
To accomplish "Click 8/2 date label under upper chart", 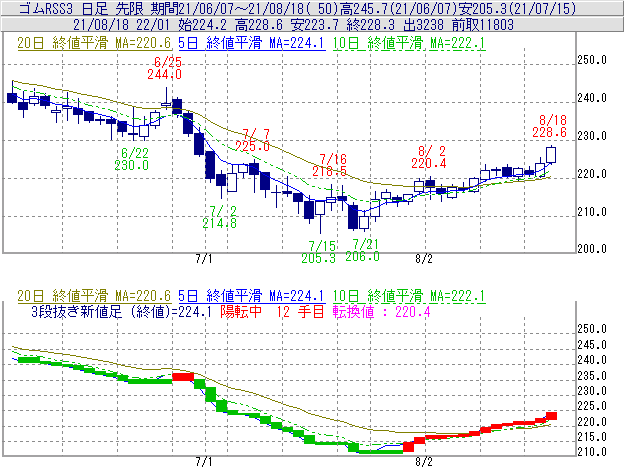I will [x=424, y=259].
